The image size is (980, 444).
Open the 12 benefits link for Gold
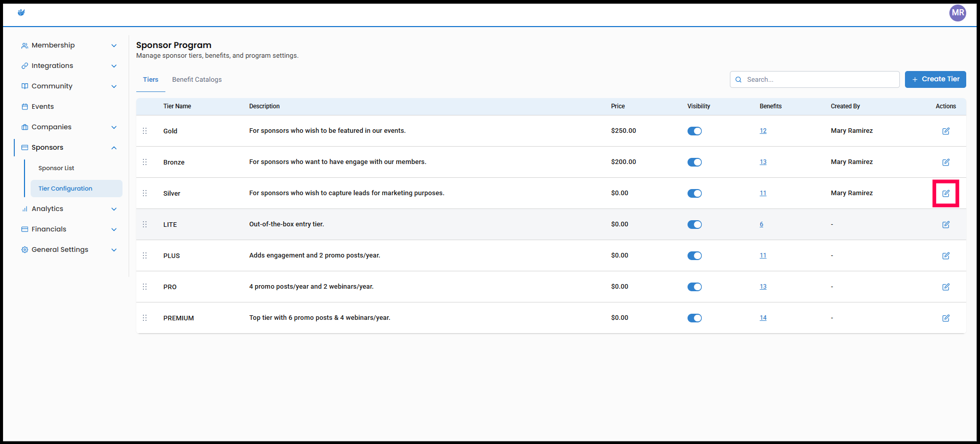click(x=763, y=131)
